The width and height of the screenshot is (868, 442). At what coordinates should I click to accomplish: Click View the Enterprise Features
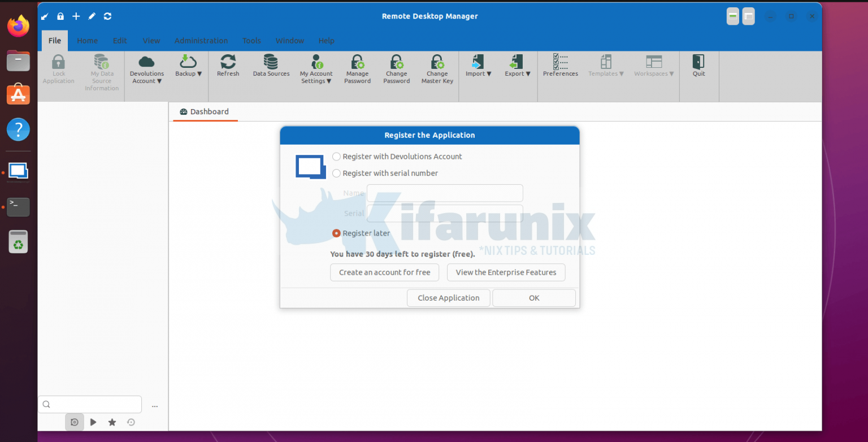coord(506,272)
